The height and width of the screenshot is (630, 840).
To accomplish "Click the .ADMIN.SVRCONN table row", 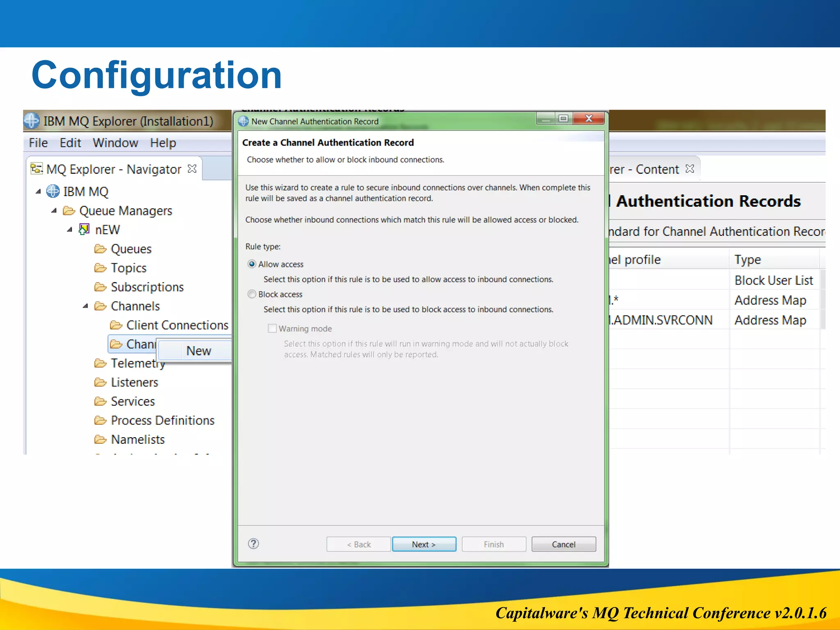I will [x=714, y=320].
